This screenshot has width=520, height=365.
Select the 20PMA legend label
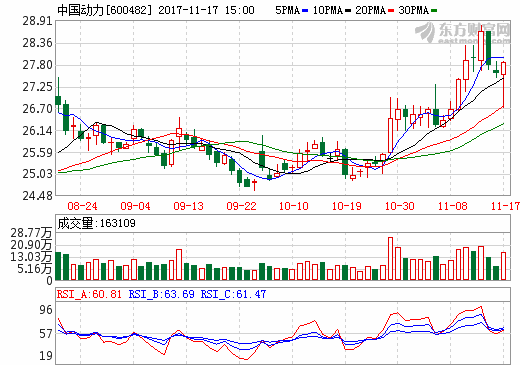tap(371, 10)
